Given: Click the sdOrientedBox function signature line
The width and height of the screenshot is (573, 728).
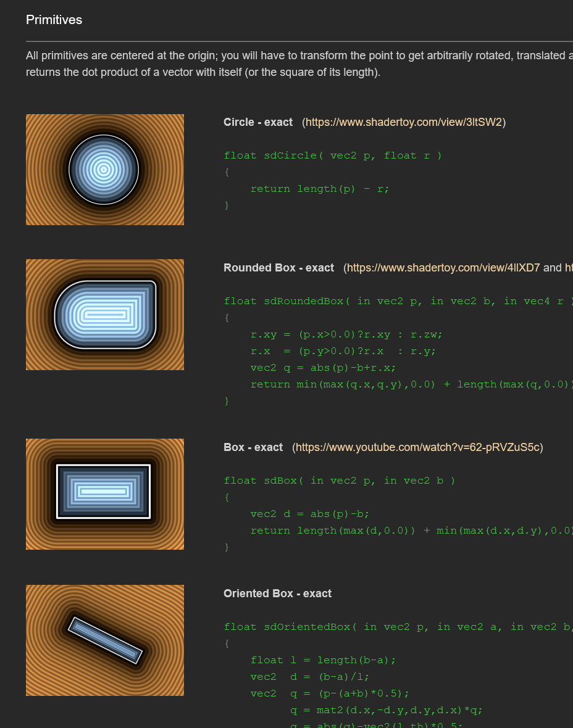Looking at the screenshot, I should coord(398,627).
